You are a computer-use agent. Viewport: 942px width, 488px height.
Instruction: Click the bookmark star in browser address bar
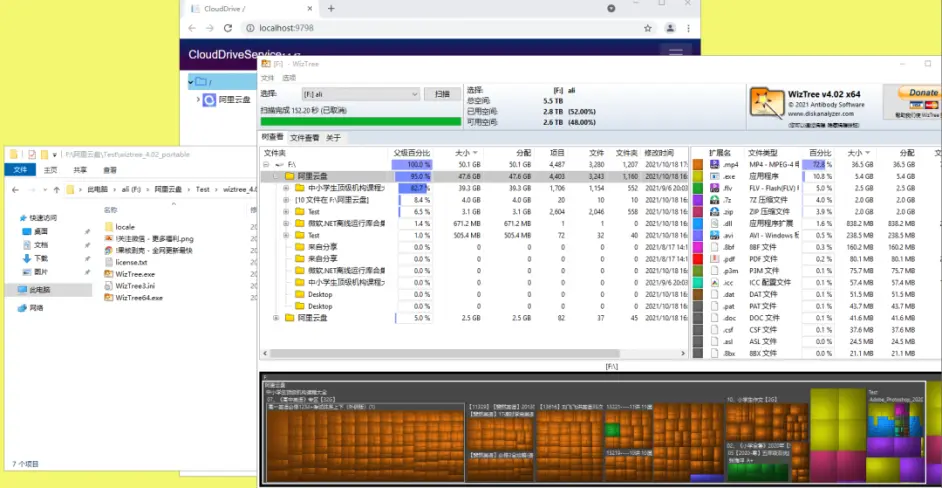click(648, 28)
